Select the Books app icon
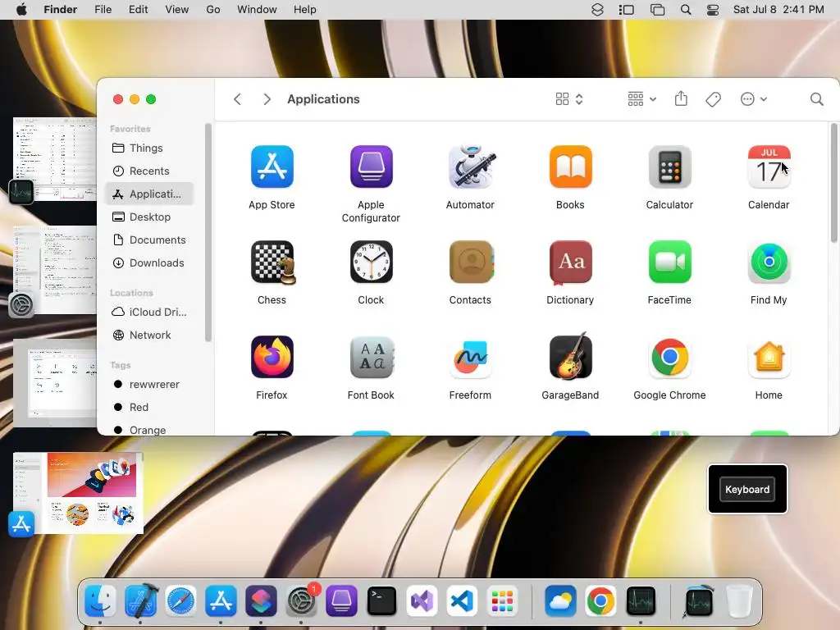This screenshot has width=840, height=630. (x=570, y=167)
